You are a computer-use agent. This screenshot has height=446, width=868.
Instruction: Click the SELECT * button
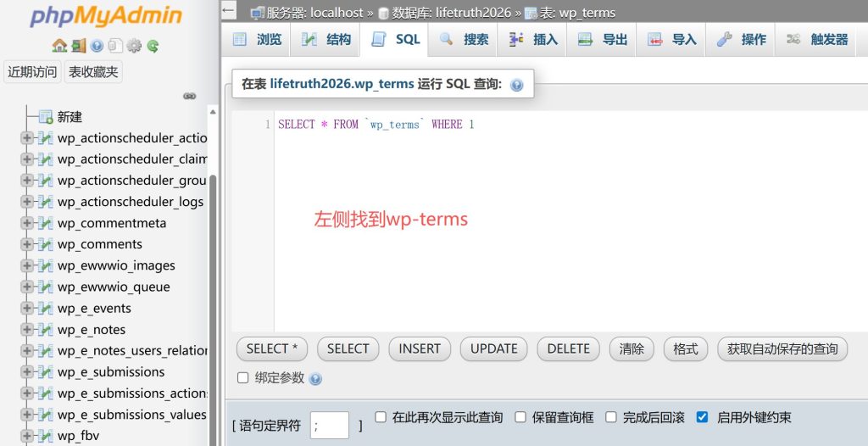pyautogui.click(x=272, y=349)
